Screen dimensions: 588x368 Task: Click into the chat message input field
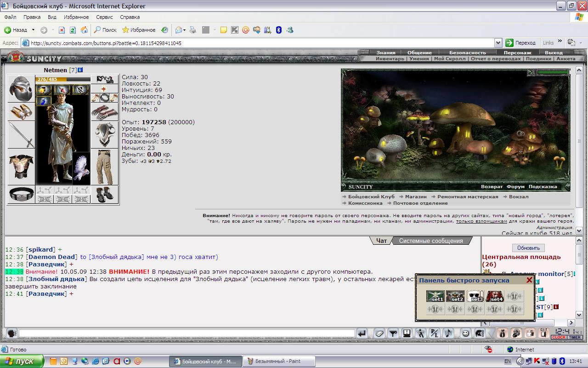click(187, 333)
